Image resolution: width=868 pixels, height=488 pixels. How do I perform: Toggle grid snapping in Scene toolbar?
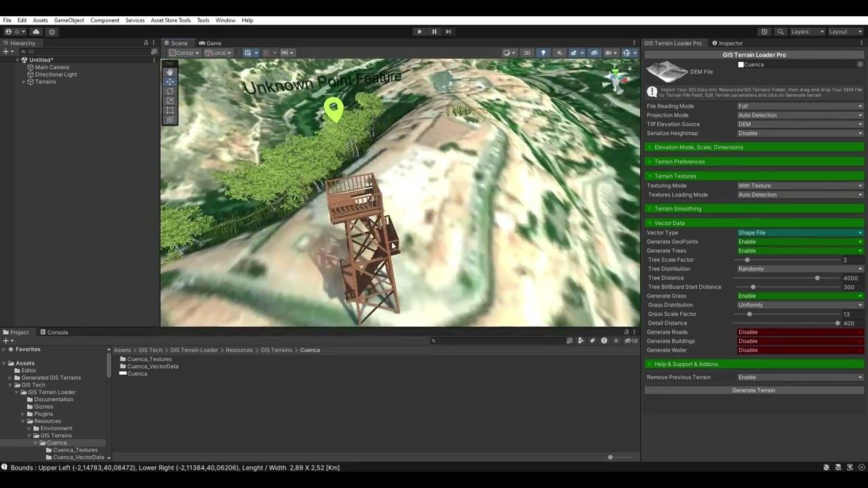(266, 53)
